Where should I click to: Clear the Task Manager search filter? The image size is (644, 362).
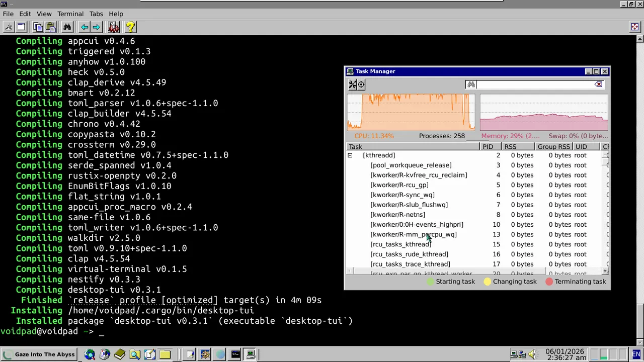(x=599, y=84)
